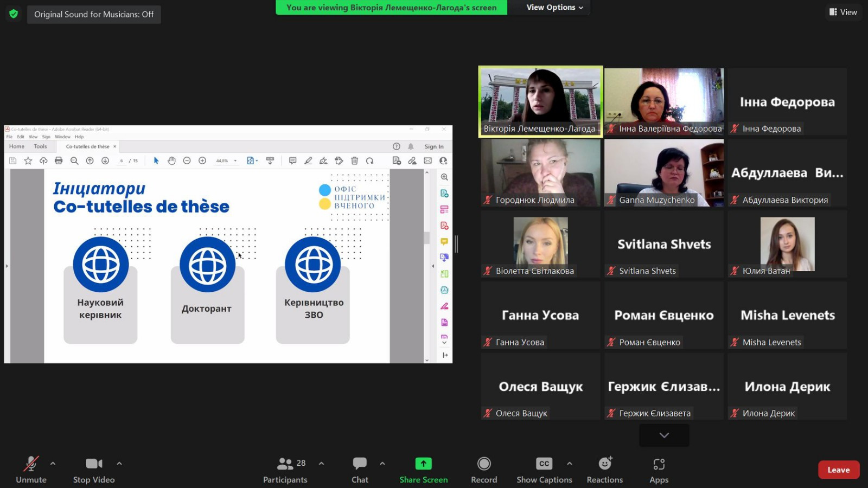The image size is (868, 488).
Task: Open Acrobat notifications bell
Action: point(411,146)
